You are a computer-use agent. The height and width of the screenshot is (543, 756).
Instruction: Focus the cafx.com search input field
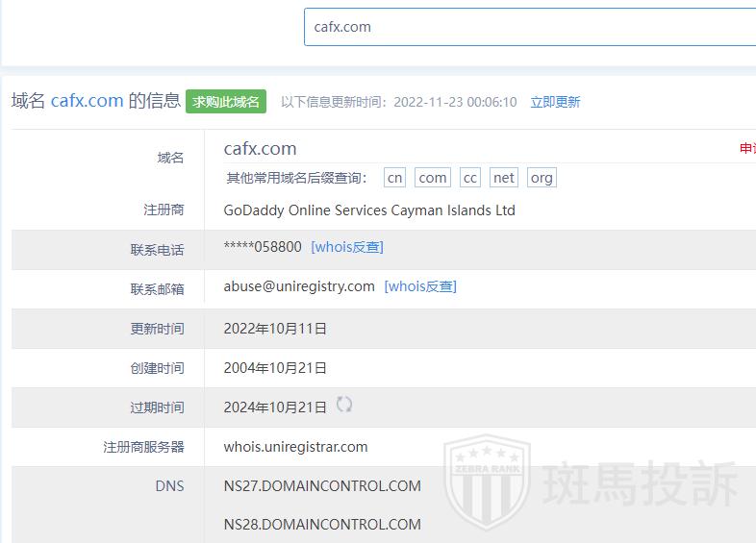[530, 27]
